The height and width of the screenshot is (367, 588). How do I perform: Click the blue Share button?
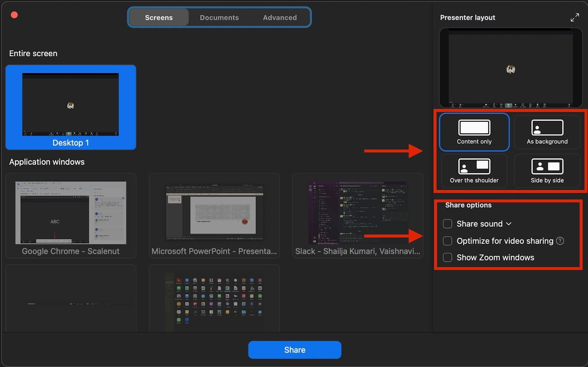click(295, 350)
